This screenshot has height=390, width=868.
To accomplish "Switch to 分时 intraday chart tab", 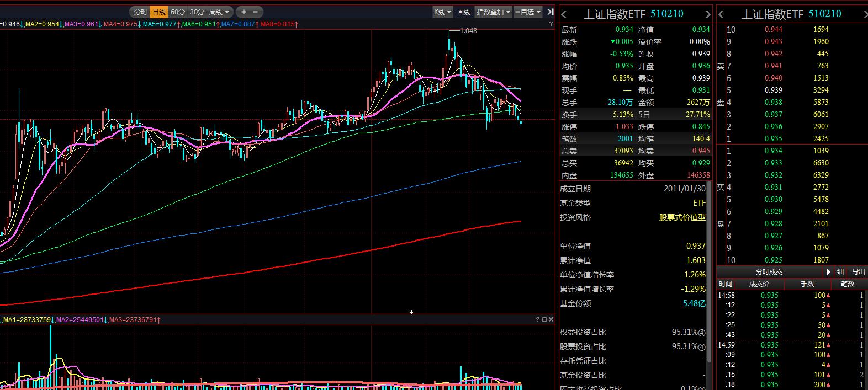I will point(141,12).
